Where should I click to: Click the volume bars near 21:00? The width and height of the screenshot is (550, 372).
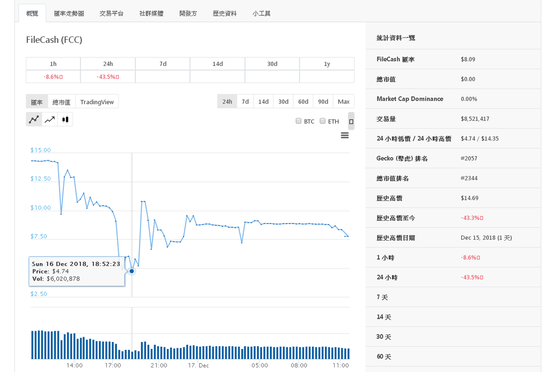(x=159, y=351)
